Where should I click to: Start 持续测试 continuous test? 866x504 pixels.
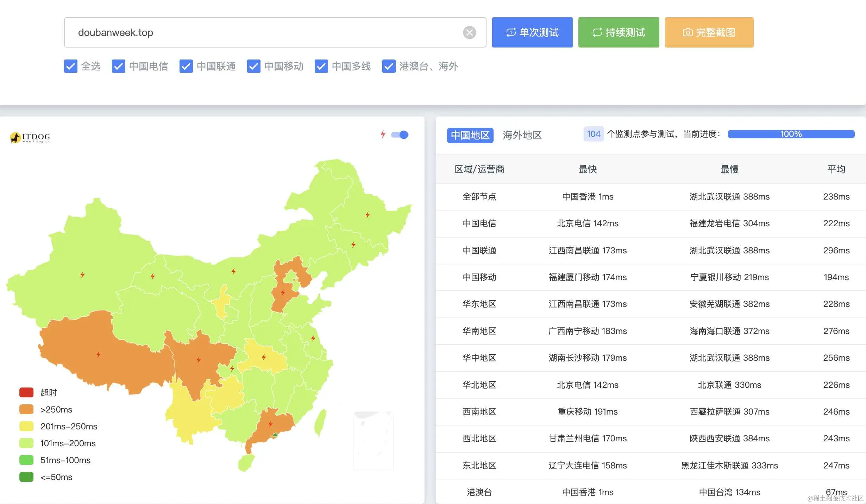619,32
